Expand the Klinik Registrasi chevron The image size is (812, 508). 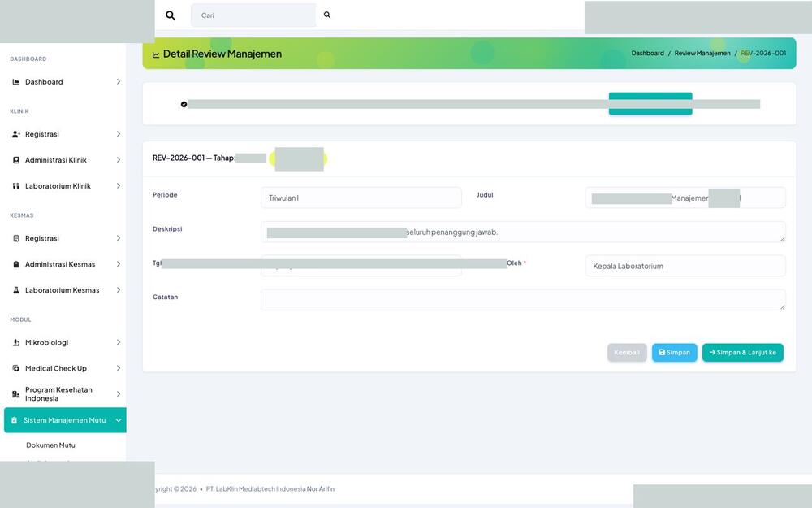pos(119,134)
